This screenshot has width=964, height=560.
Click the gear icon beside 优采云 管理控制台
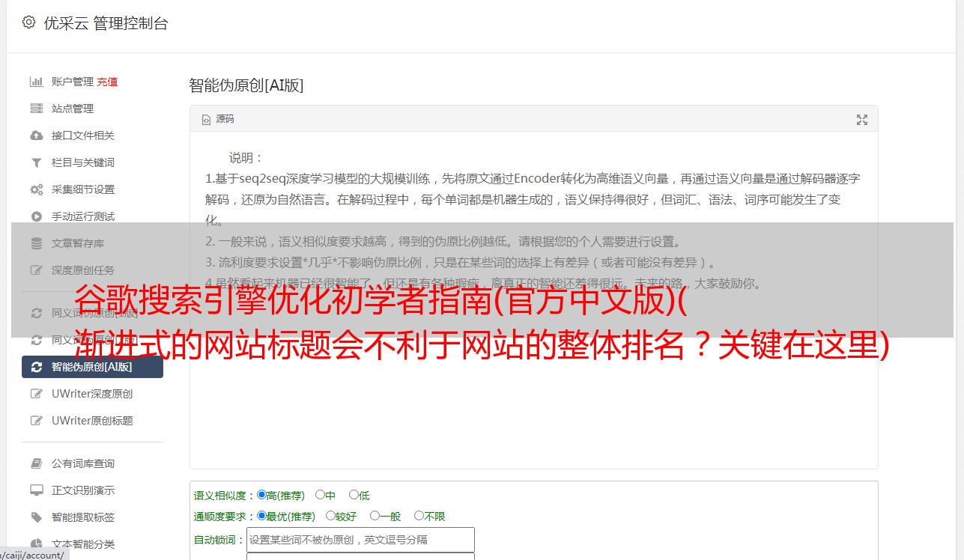[x=28, y=22]
